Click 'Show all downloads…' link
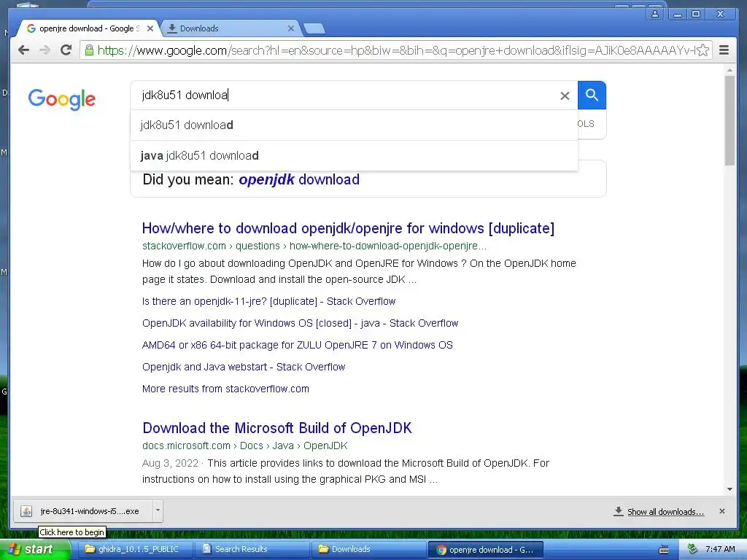The width and height of the screenshot is (747, 560). 665,511
